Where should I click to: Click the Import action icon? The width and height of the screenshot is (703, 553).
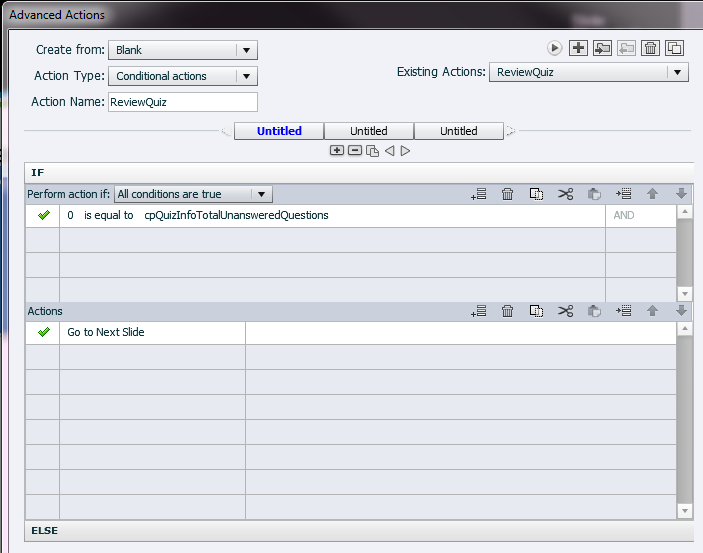[x=602, y=47]
